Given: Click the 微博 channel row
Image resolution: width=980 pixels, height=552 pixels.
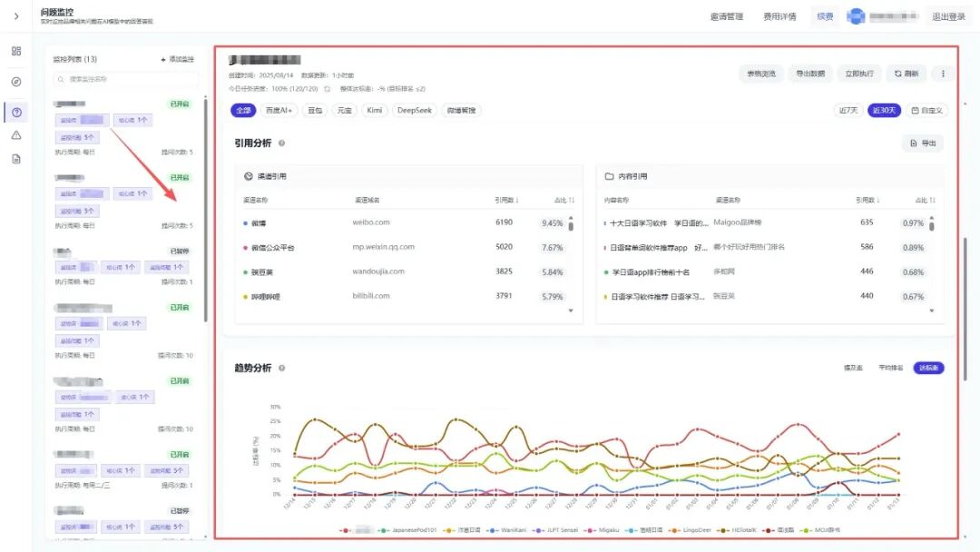Looking at the screenshot, I should [404, 223].
